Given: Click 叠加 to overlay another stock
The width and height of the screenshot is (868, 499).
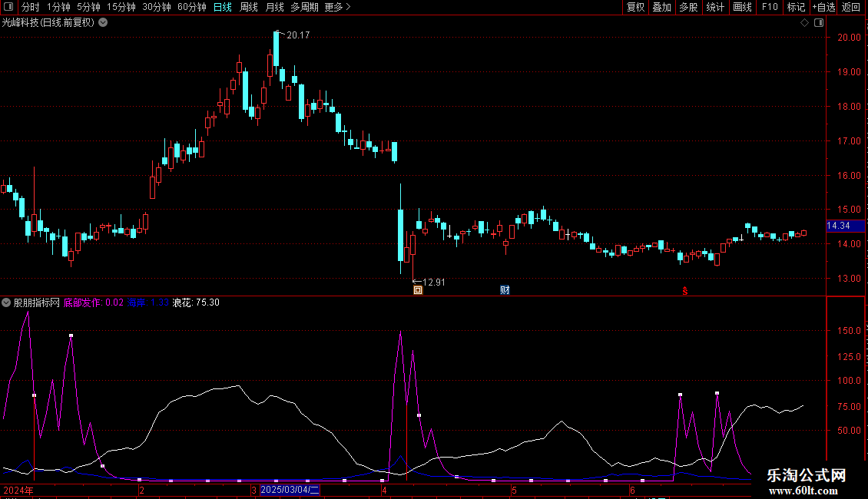Looking at the screenshot, I should coord(662,7).
